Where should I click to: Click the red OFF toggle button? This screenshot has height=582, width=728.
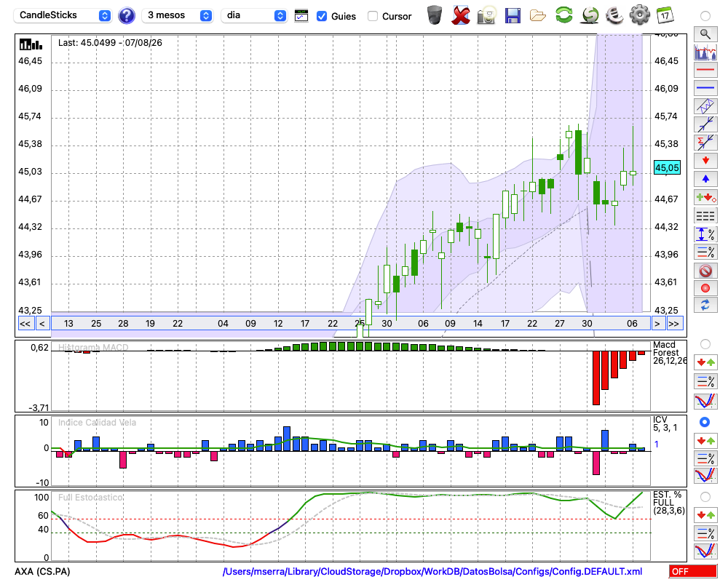pos(693,571)
